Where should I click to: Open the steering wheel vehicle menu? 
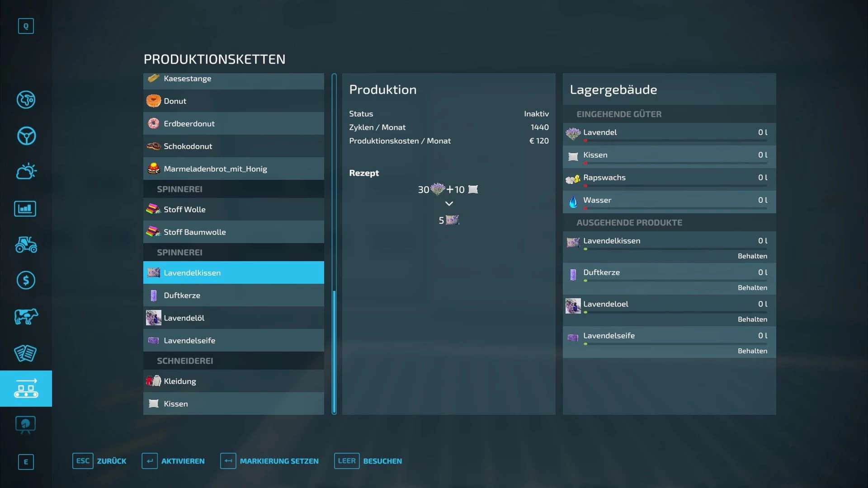[x=26, y=136]
